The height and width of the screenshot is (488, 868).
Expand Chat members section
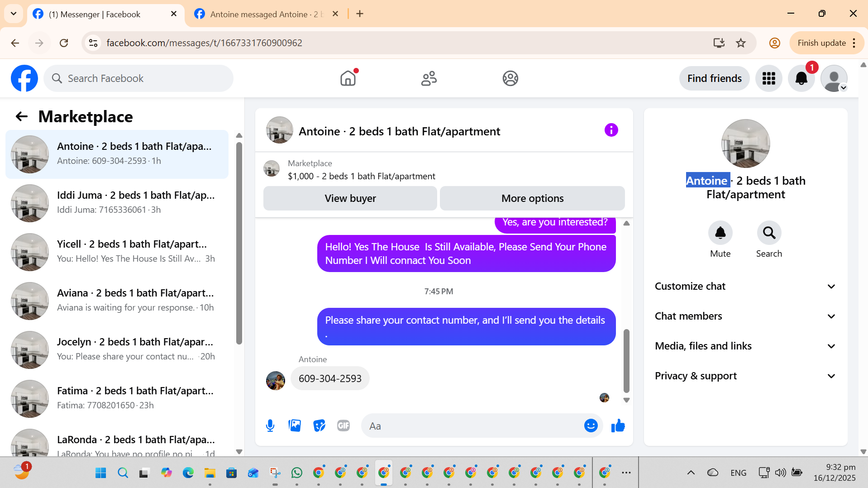(x=745, y=316)
